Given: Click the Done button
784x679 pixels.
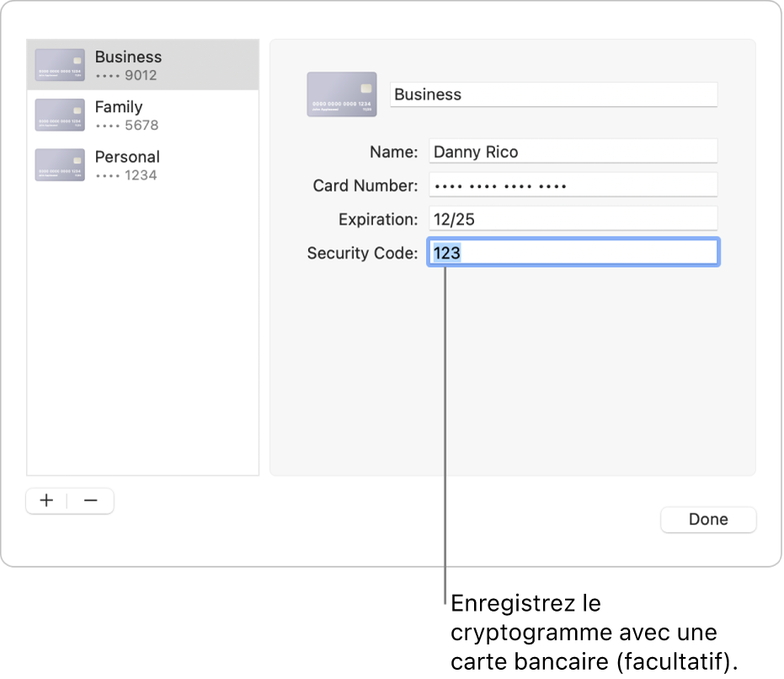Looking at the screenshot, I should pyautogui.click(x=708, y=520).
